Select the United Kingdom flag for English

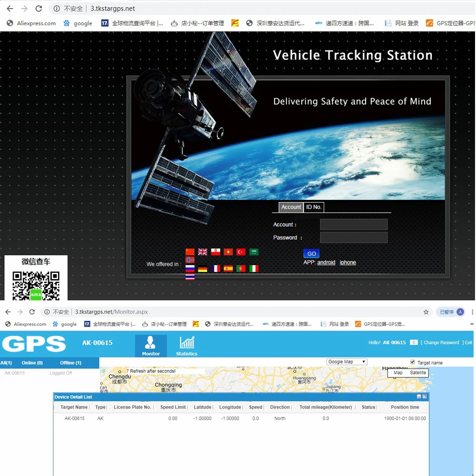point(202,252)
